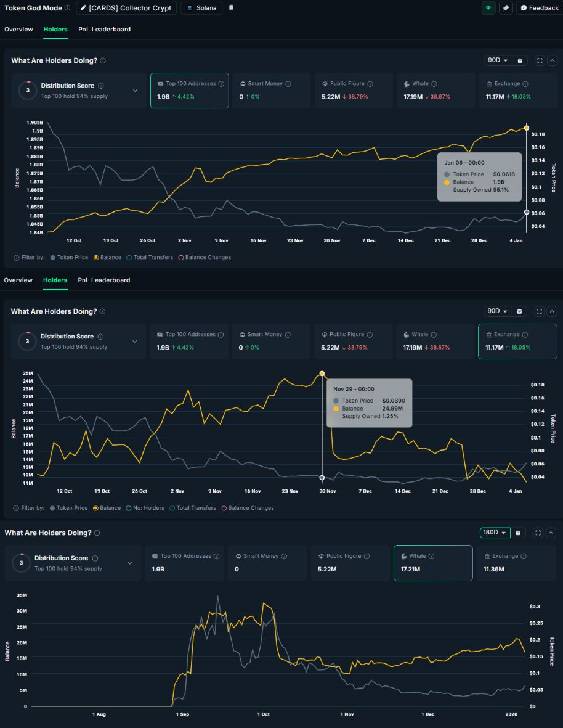Copy the token address beside the Solana button

pos(231,8)
